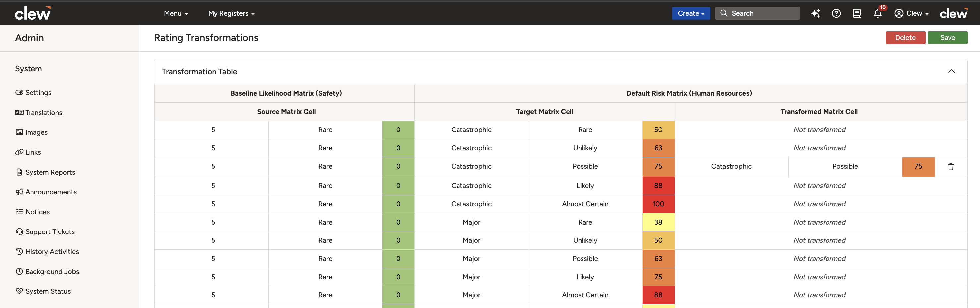980x308 pixels.
Task: Click the Settings toggle icon in sidebar
Action: click(19, 92)
